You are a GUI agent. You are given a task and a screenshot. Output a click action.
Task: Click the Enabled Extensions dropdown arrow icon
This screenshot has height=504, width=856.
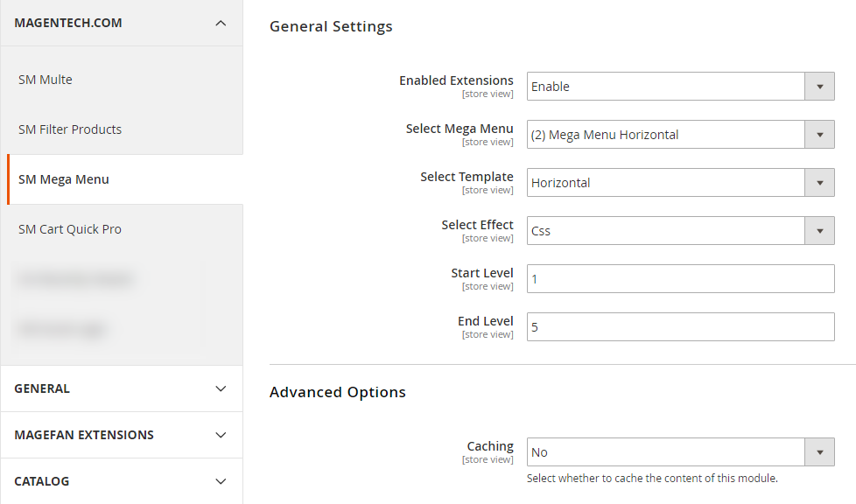[x=819, y=87]
